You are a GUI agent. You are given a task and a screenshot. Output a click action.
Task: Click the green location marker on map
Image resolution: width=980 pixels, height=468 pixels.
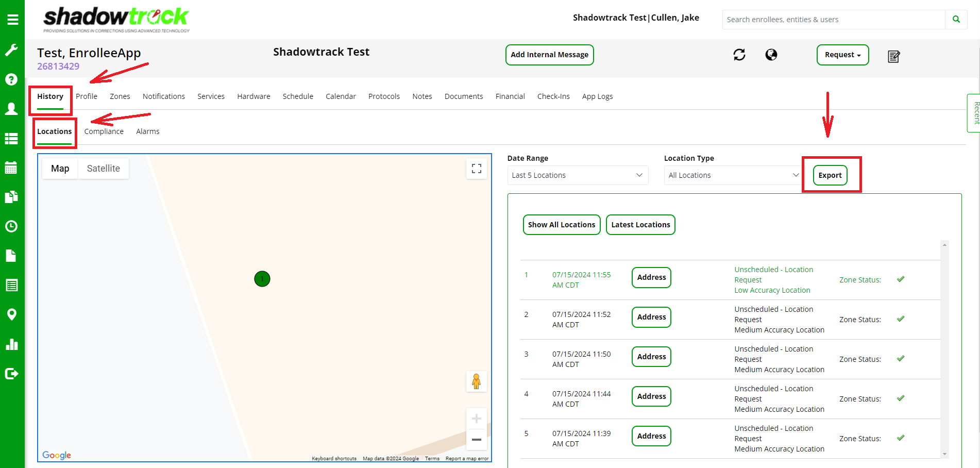click(262, 279)
